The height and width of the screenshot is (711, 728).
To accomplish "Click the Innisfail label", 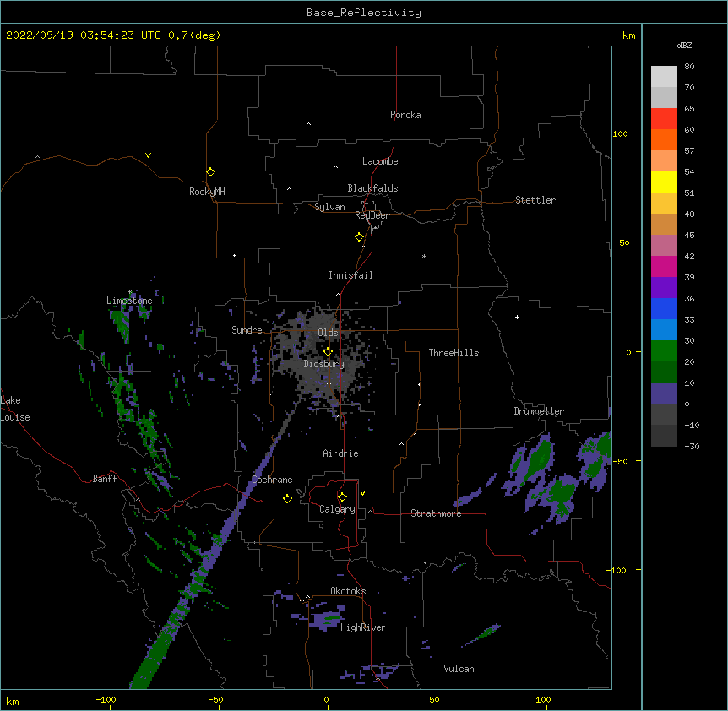I will (350, 275).
